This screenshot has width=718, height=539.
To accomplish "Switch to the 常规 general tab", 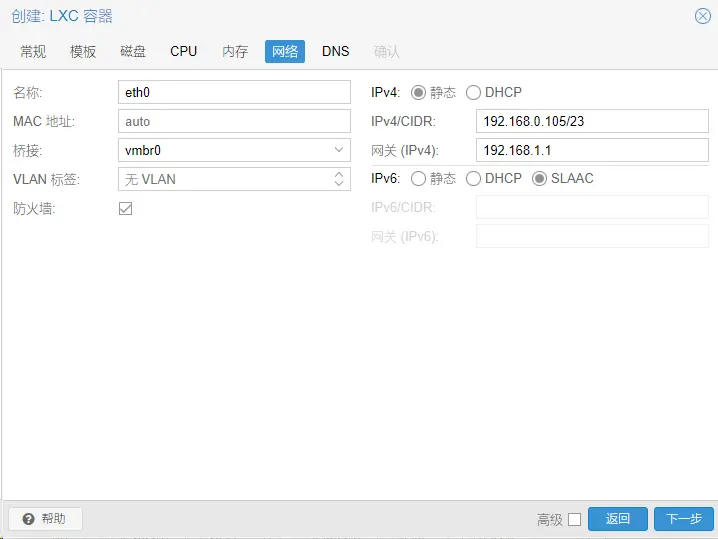I will coord(33,51).
